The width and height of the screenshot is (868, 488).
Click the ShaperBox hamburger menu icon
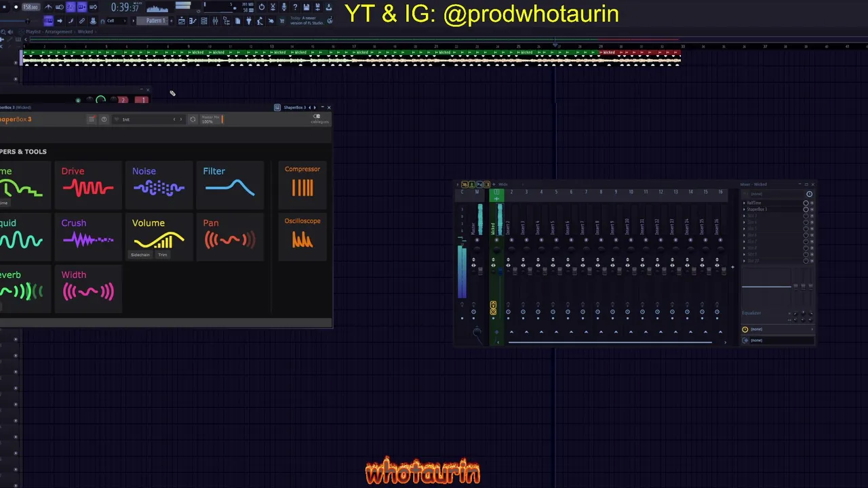(x=92, y=119)
